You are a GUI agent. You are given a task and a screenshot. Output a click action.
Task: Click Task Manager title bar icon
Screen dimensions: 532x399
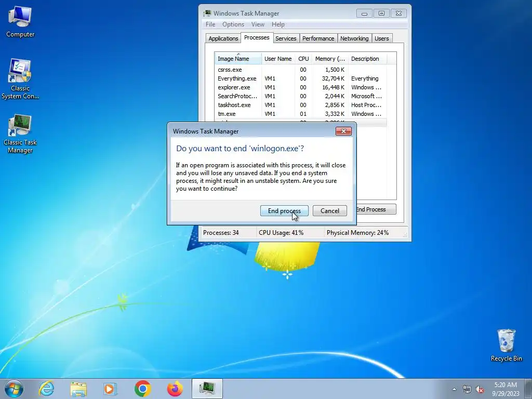point(207,13)
